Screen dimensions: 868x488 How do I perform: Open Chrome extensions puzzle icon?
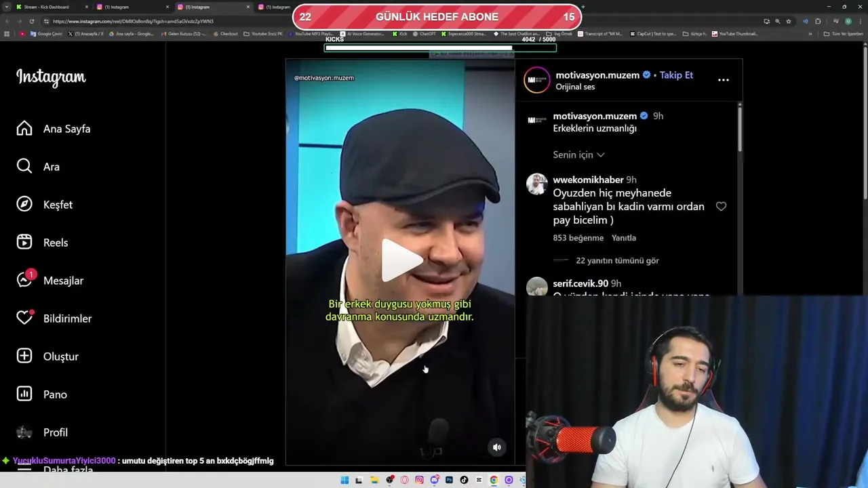[818, 22]
